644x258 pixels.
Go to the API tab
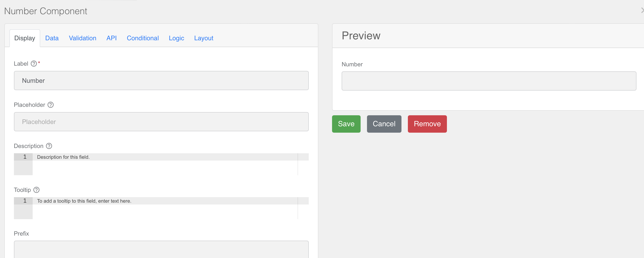click(111, 38)
